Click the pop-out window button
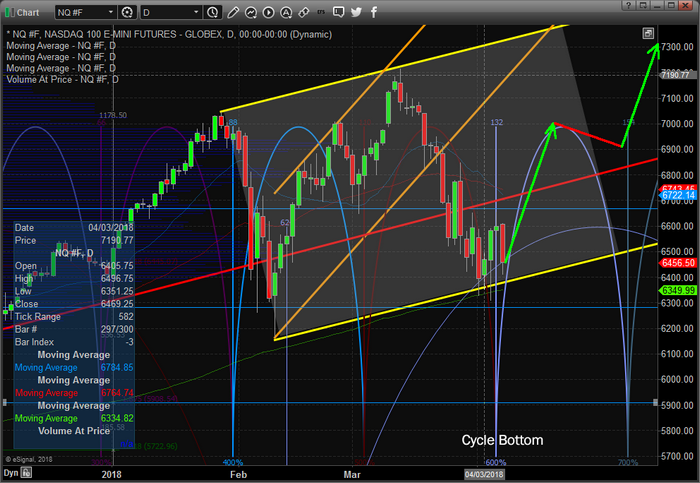This screenshot has height=483, width=700. coord(643,5)
